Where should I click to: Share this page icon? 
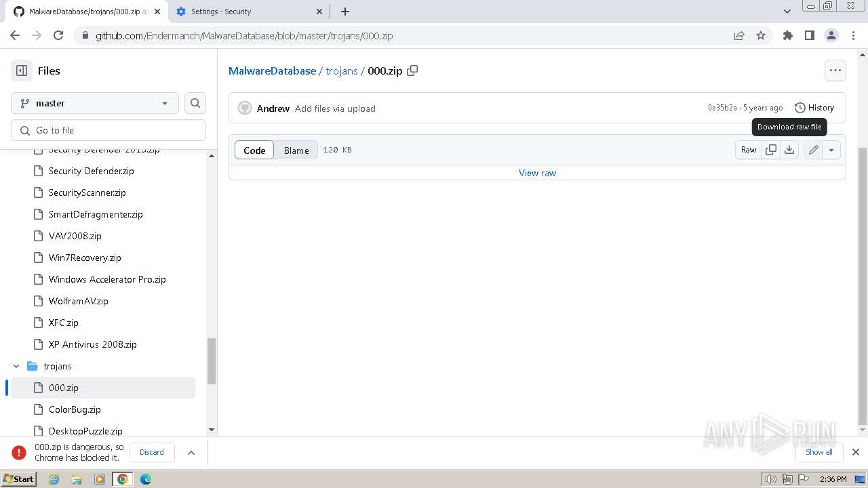tap(739, 35)
